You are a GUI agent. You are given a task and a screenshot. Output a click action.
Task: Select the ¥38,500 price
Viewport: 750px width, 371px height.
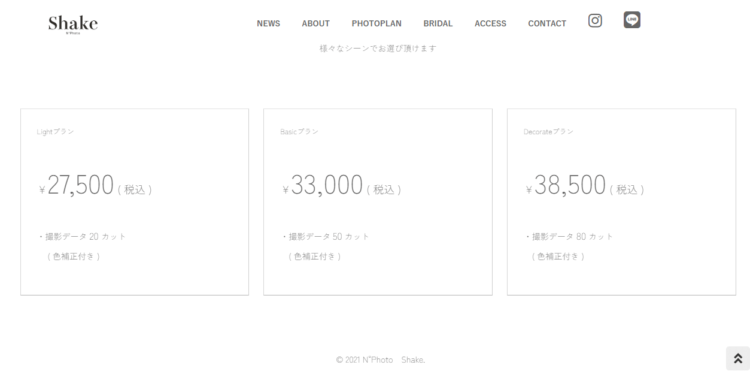566,185
